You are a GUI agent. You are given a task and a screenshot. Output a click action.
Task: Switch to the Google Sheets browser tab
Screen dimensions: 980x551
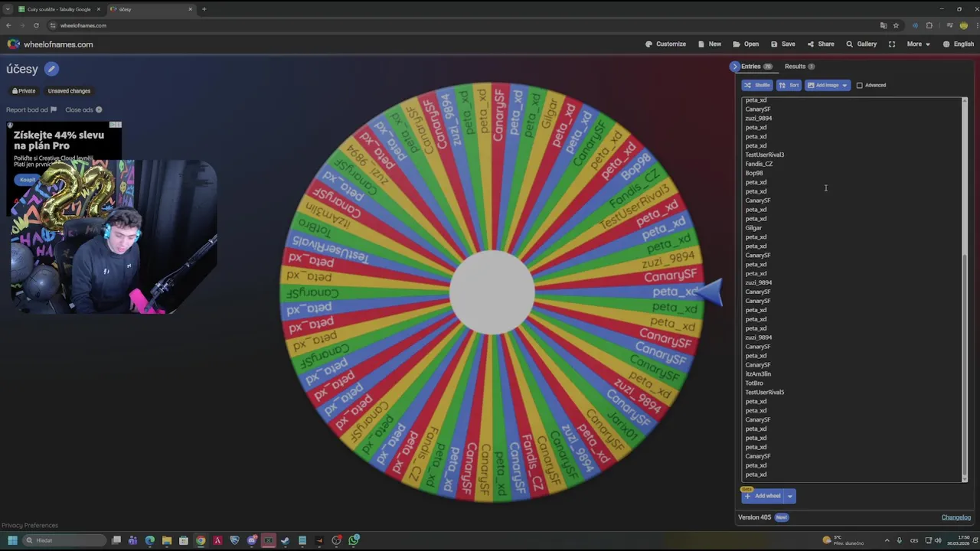click(x=58, y=9)
